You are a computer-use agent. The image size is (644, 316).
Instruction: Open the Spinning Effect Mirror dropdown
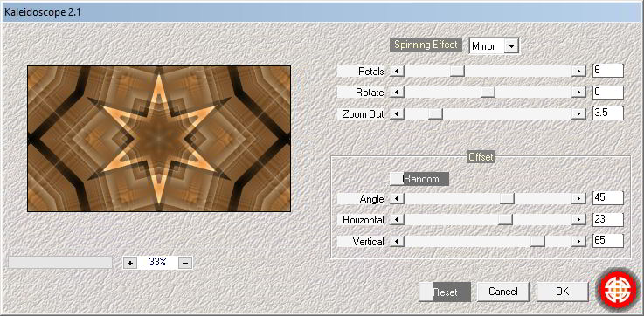[x=511, y=46]
